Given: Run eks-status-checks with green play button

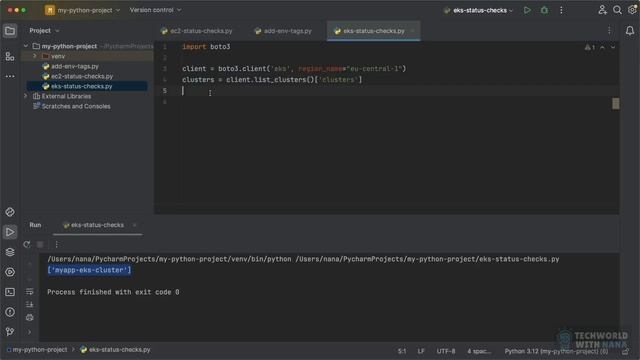Looking at the screenshot, I should coord(527,10).
